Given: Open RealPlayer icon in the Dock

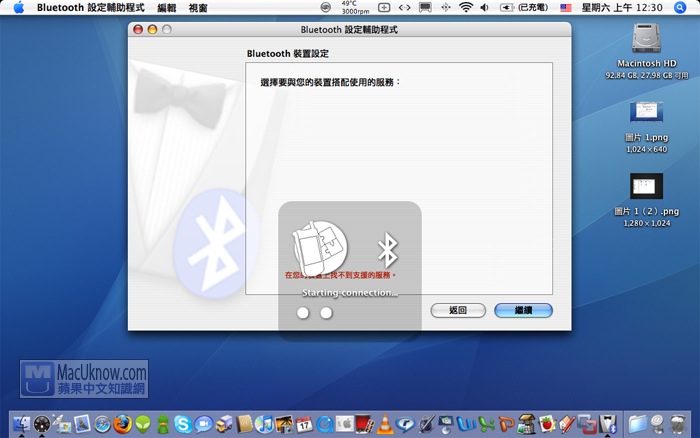Looking at the screenshot, I should click(x=405, y=424).
